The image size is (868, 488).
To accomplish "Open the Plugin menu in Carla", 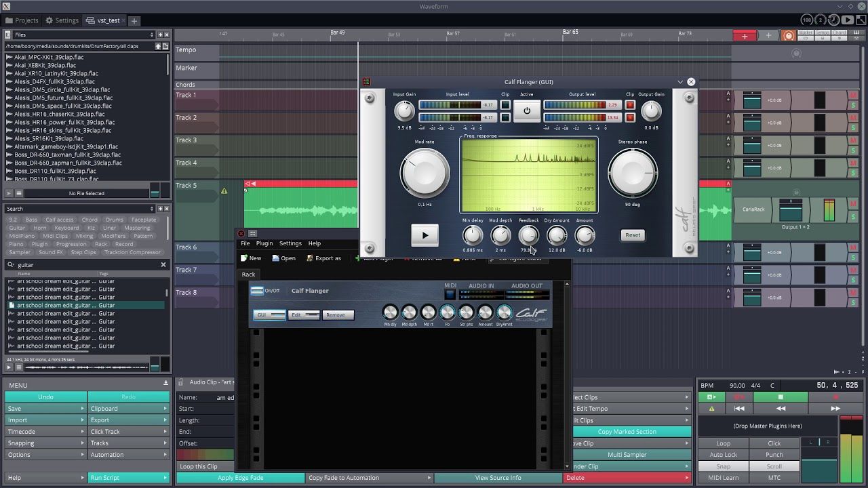I will click(x=264, y=243).
